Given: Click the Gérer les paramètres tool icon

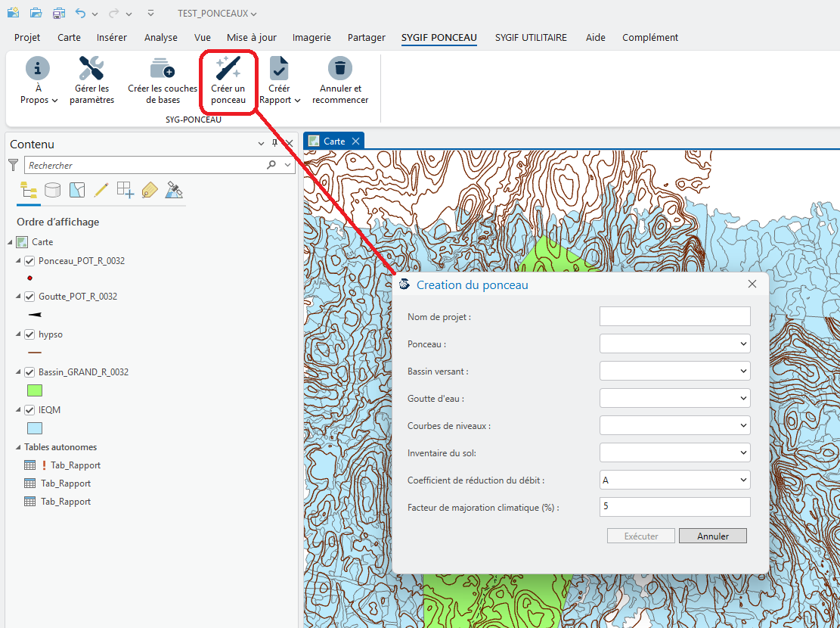Looking at the screenshot, I should (91, 69).
